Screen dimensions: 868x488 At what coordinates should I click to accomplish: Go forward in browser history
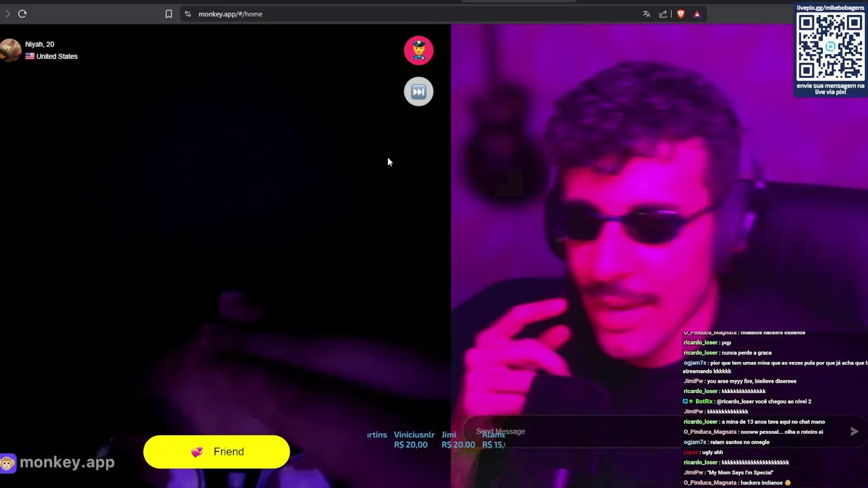click(7, 14)
